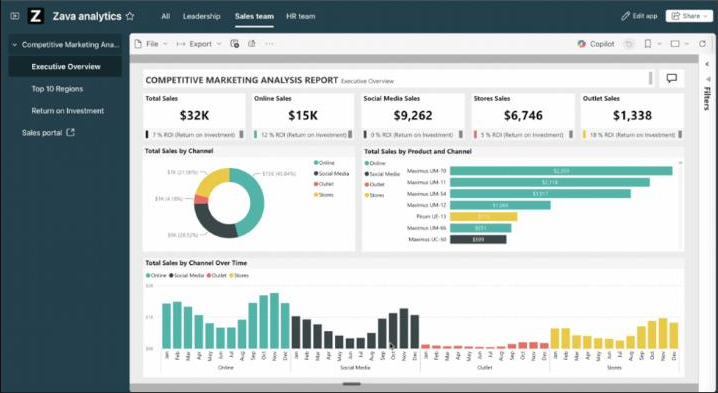
Task: Favorite Zava analytics with the star icon
Action: point(130,16)
